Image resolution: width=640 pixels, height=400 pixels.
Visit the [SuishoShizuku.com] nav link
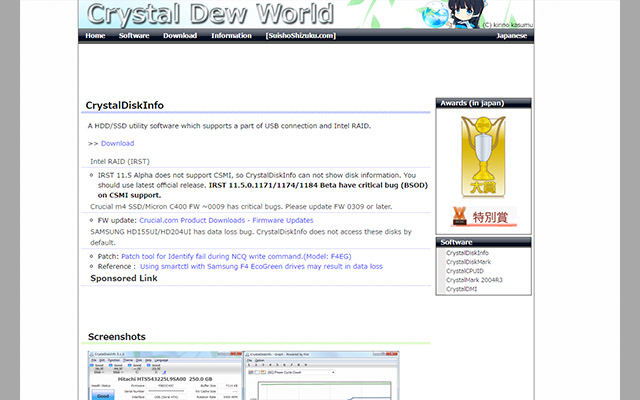[301, 36]
